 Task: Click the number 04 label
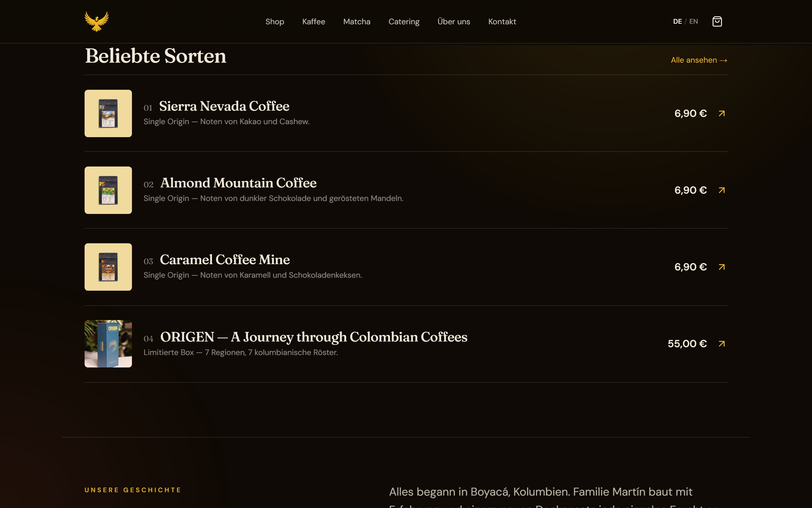[x=148, y=339]
